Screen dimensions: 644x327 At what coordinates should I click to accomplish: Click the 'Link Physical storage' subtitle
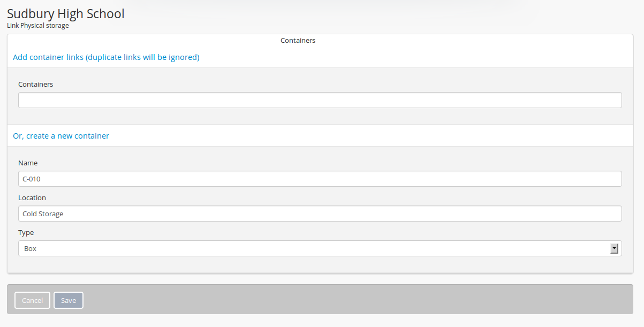38,25
